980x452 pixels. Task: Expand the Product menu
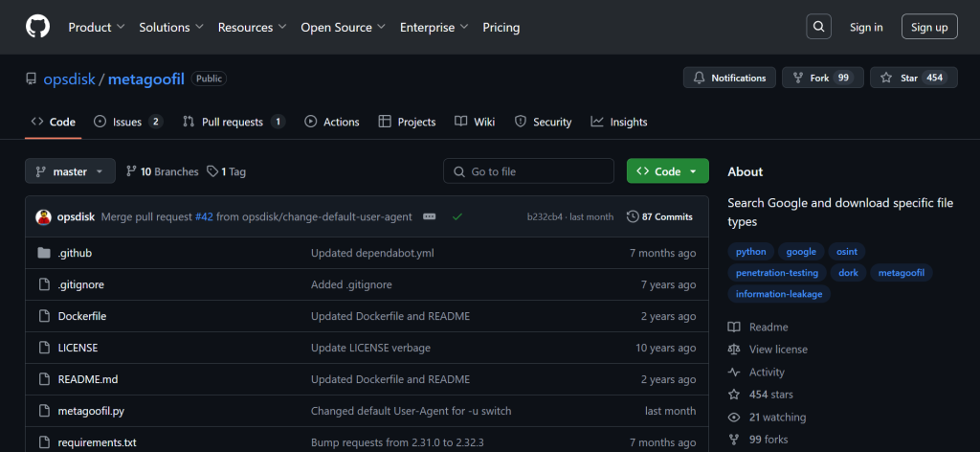click(x=97, y=28)
